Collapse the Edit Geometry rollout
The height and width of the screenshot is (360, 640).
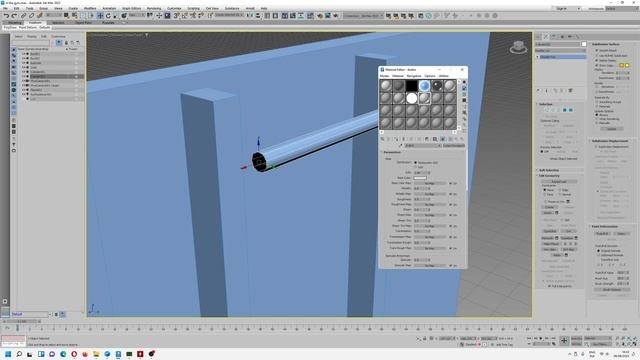[549, 176]
